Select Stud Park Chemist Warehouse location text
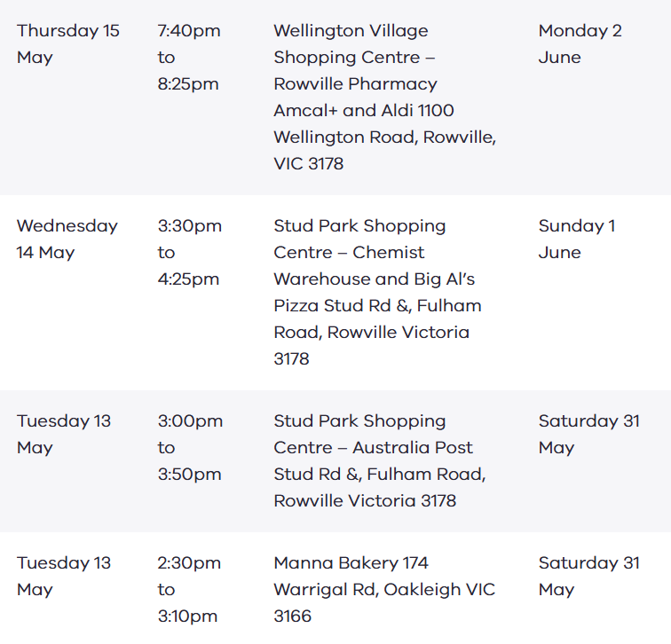This screenshot has height=644, width=671. click(x=377, y=292)
